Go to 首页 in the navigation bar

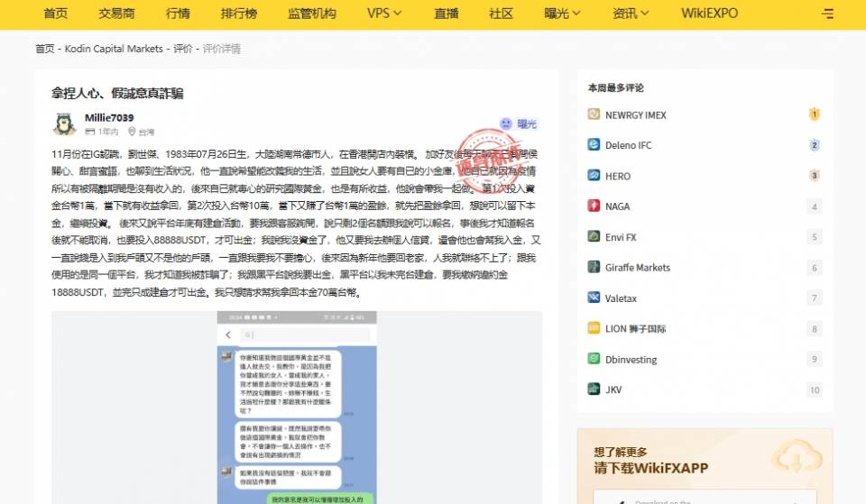56,14
